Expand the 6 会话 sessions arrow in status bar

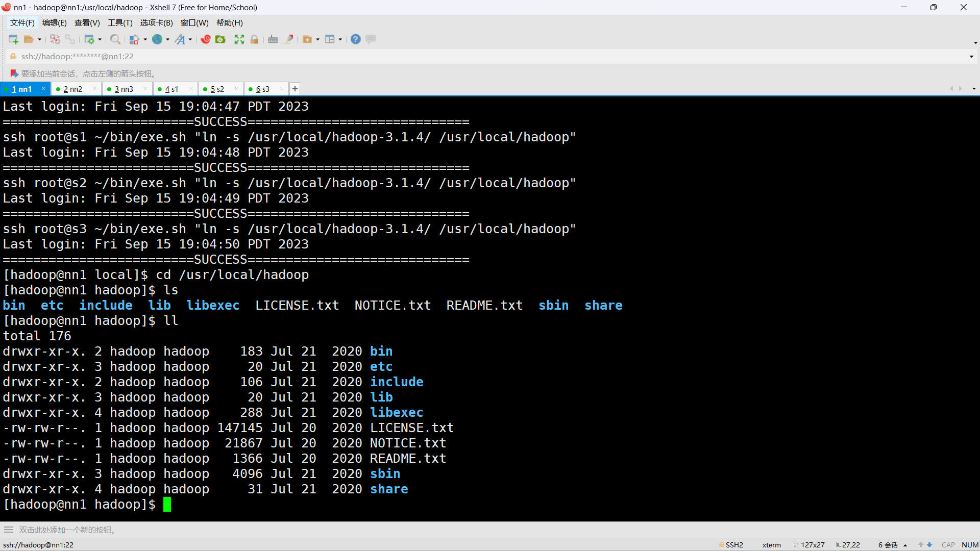click(905, 545)
